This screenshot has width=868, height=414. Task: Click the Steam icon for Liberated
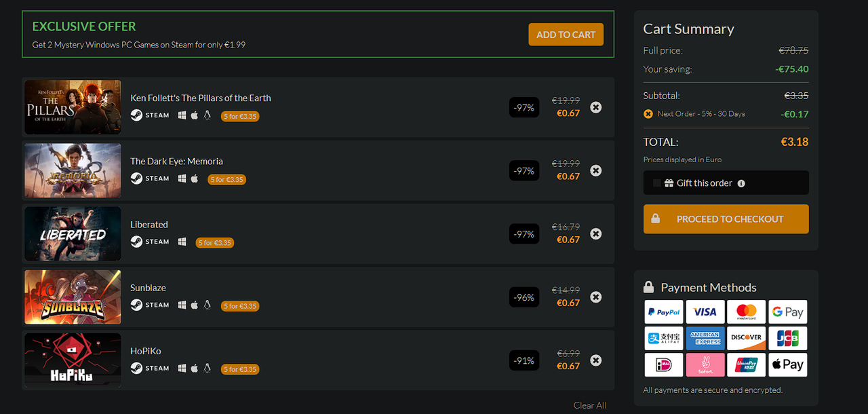(136, 242)
